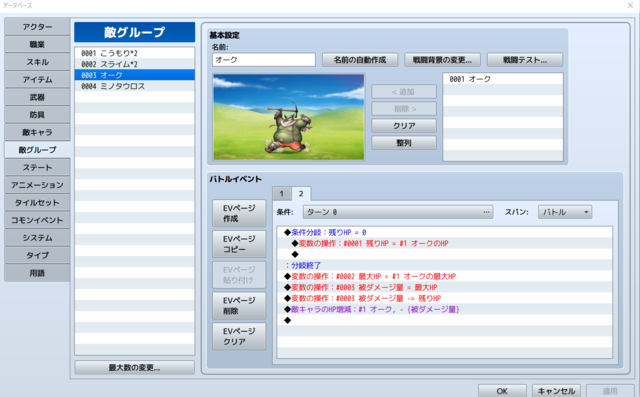Select 0001 オーク in enemy list

pos(503,79)
